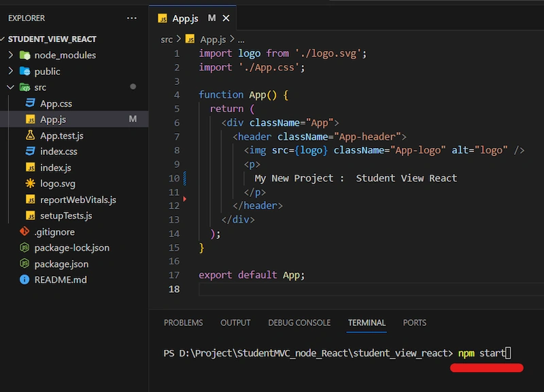Click the M modified indicator in tab
Viewport: 544px width, 392px height.
tap(211, 18)
